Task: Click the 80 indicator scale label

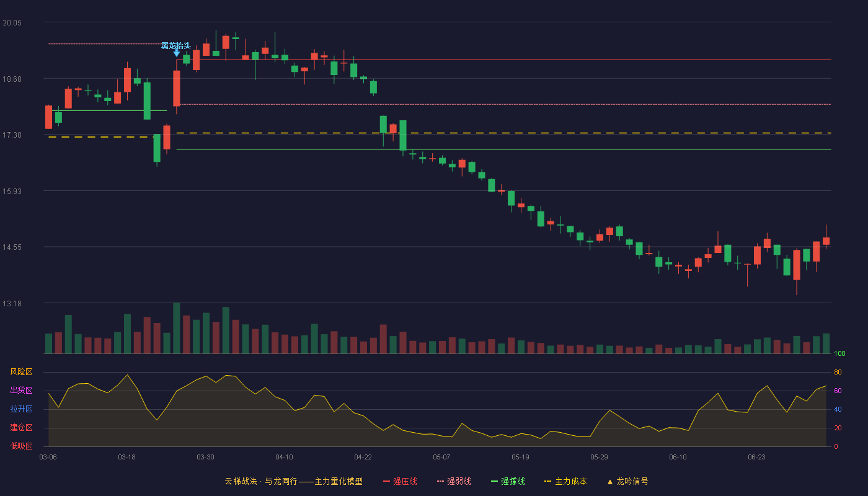Action: tap(838, 372)
